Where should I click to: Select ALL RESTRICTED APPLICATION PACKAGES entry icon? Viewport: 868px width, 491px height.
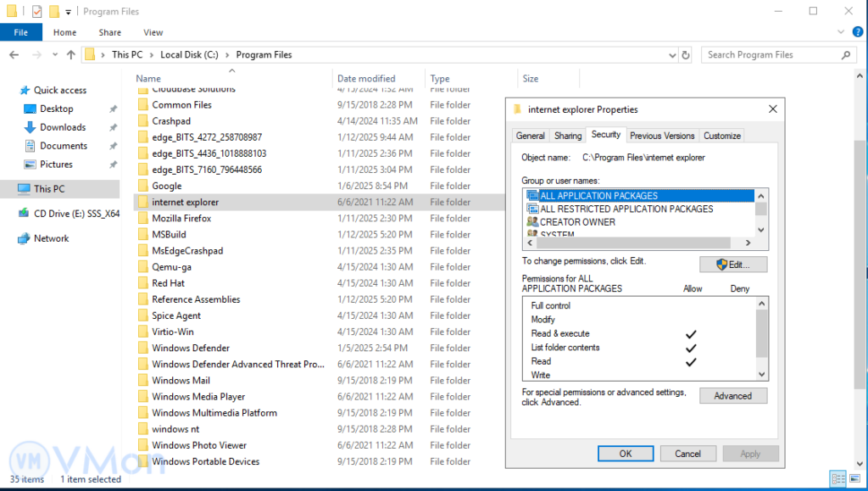[532, 209]
